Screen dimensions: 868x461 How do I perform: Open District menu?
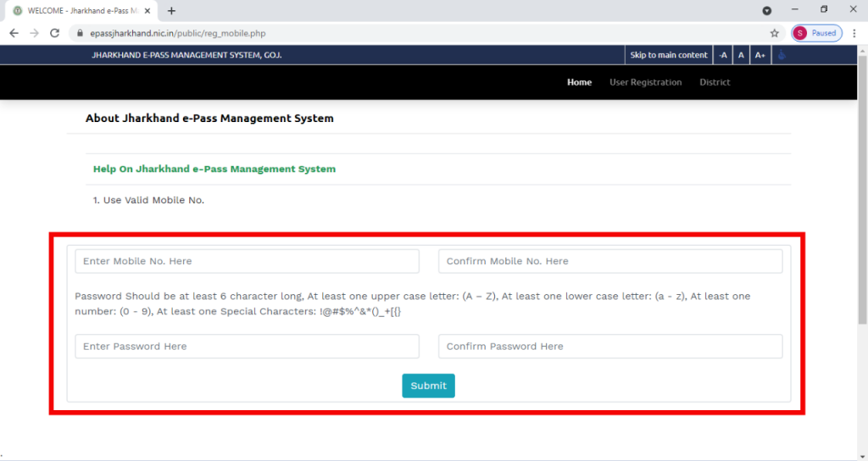[x=715, y=82]
